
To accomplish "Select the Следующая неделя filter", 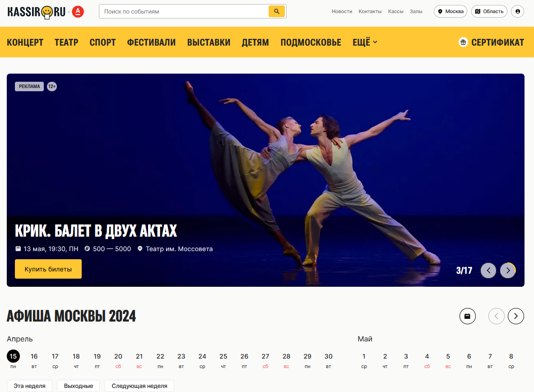I will pos(139,386).
